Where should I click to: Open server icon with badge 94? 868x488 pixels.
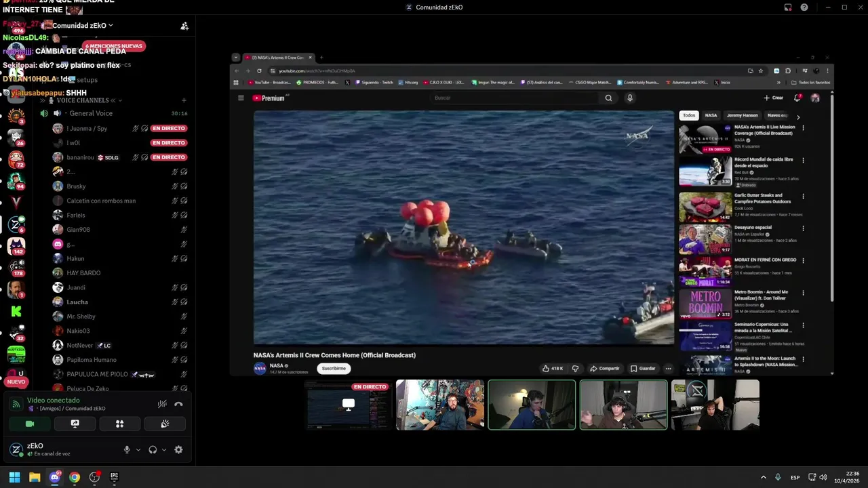pos(16,181)
